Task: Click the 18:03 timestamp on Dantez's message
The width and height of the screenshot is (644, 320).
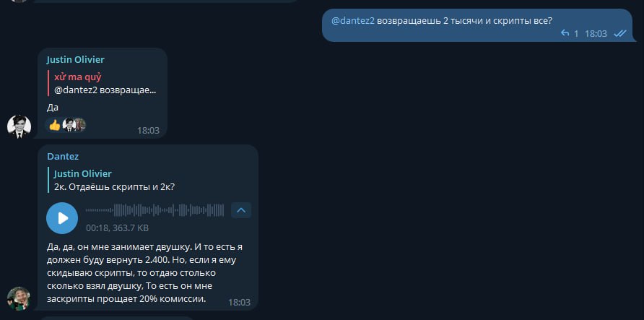Action: [x=239, y=303]
